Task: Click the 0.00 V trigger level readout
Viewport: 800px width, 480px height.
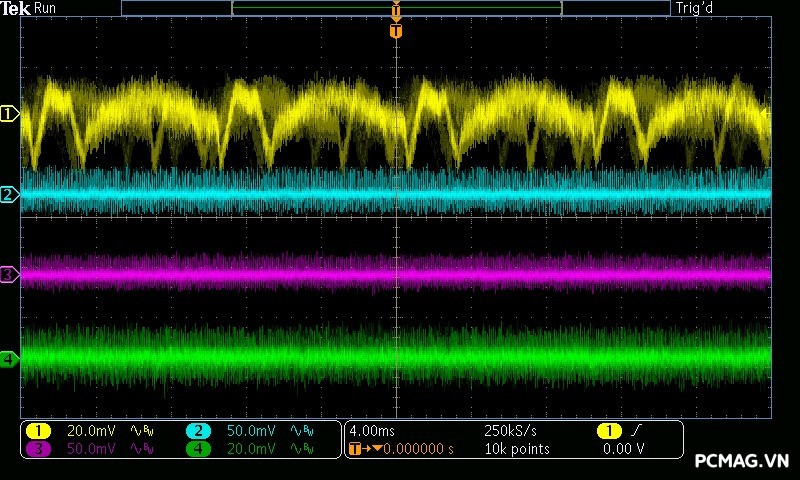Action: 624,449
